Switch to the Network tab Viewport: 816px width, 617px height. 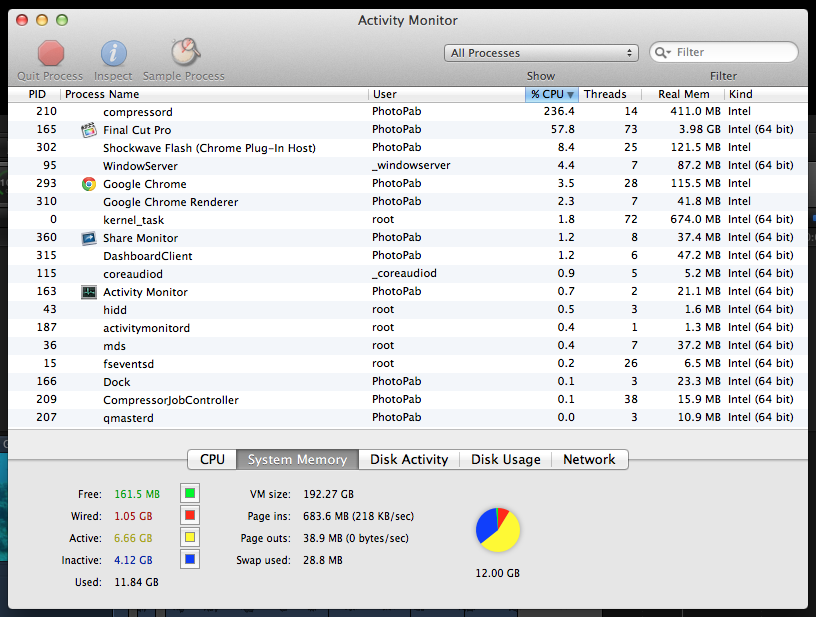589,459
